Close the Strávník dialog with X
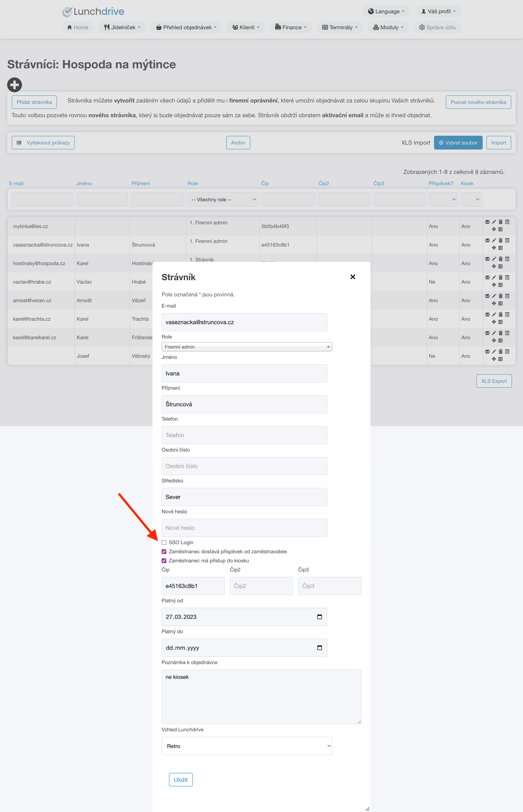Image resolution: width=523 pixels, height=812 pixels. 352,277
